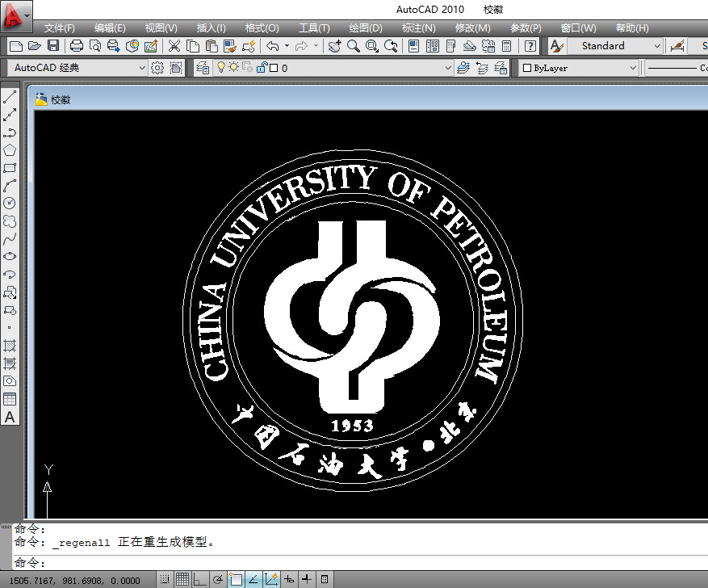
Task: Toggle Snap mode in status bar
Action: click(x=165, y=579)
